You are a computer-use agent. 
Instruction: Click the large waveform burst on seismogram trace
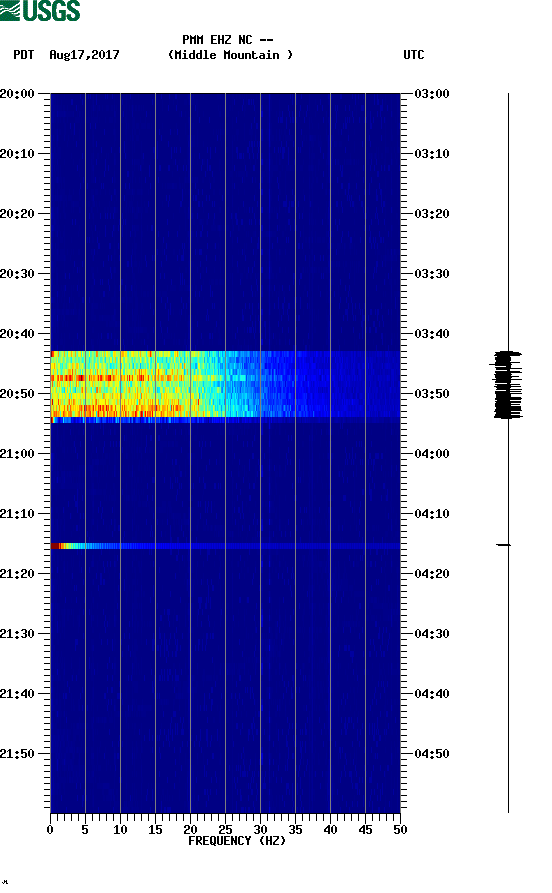coord(507,385)
